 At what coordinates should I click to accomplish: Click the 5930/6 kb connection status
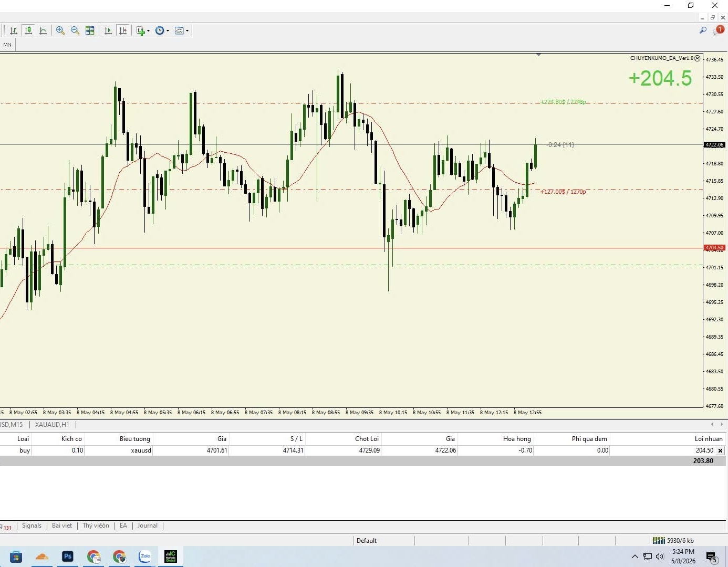[x=673, y=541]
